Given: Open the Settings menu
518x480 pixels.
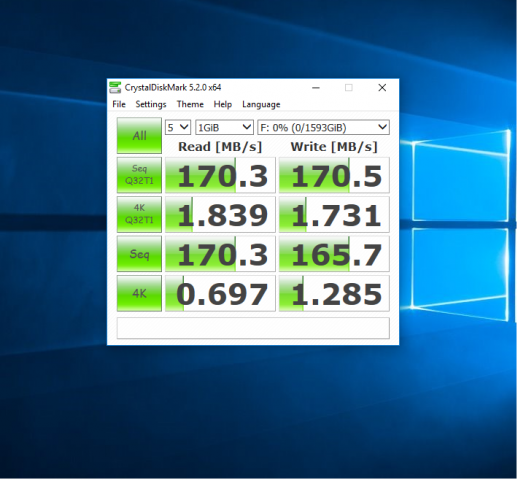Looking at the screenshot, I should point(151,104).
